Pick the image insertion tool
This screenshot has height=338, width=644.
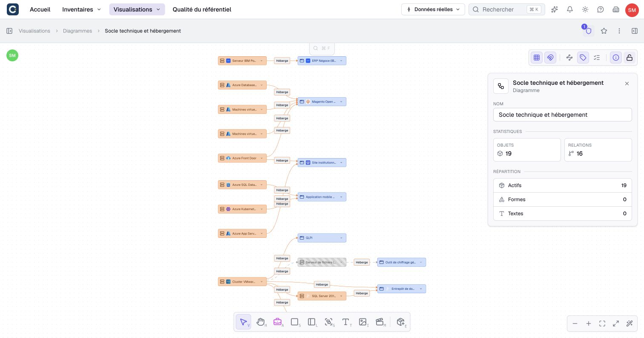[x=363, y=322]
